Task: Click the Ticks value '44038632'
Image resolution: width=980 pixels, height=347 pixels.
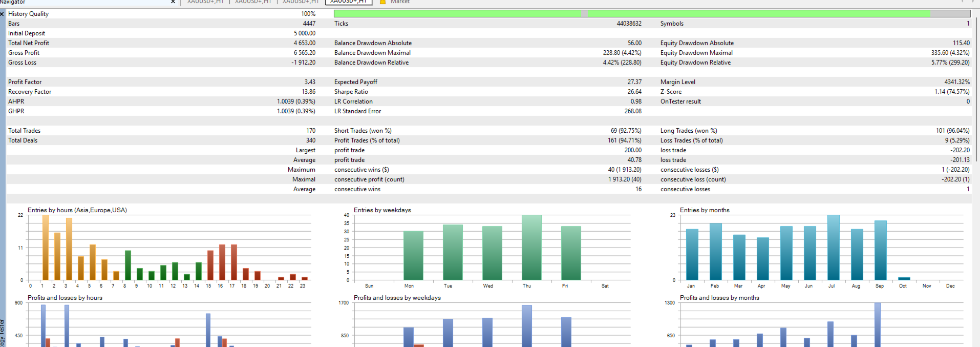Action: click(x=629, y=24)
